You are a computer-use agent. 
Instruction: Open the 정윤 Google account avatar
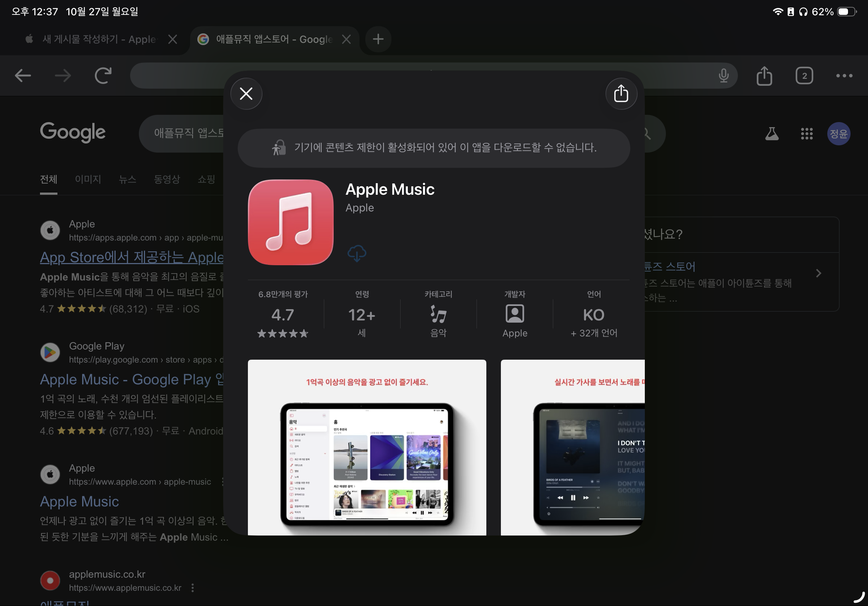[839, 133]
